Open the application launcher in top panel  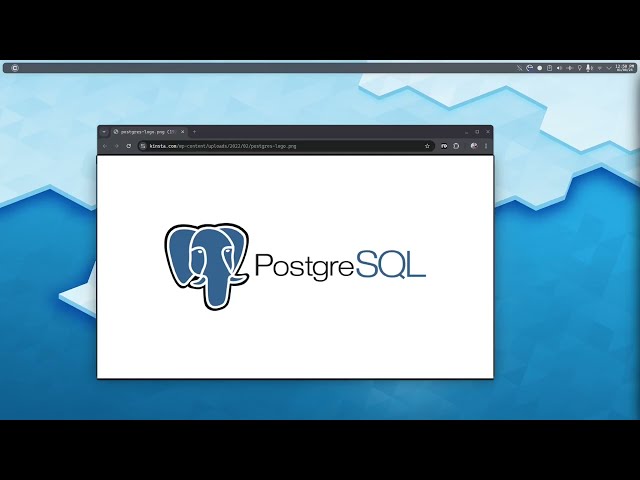click(x=15, y=68)
